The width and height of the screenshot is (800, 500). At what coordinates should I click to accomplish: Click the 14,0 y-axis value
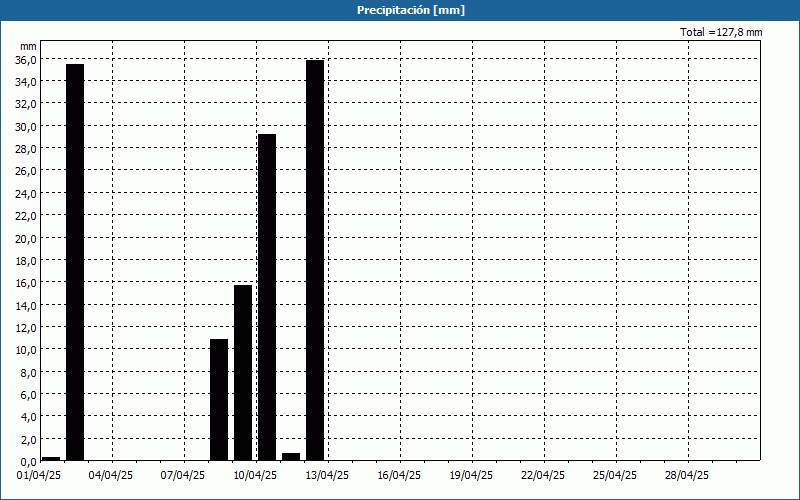[x=26, y=305]
